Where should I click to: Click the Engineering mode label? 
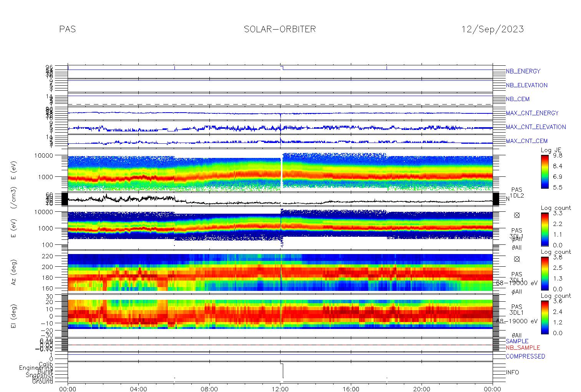pos(36,368)
